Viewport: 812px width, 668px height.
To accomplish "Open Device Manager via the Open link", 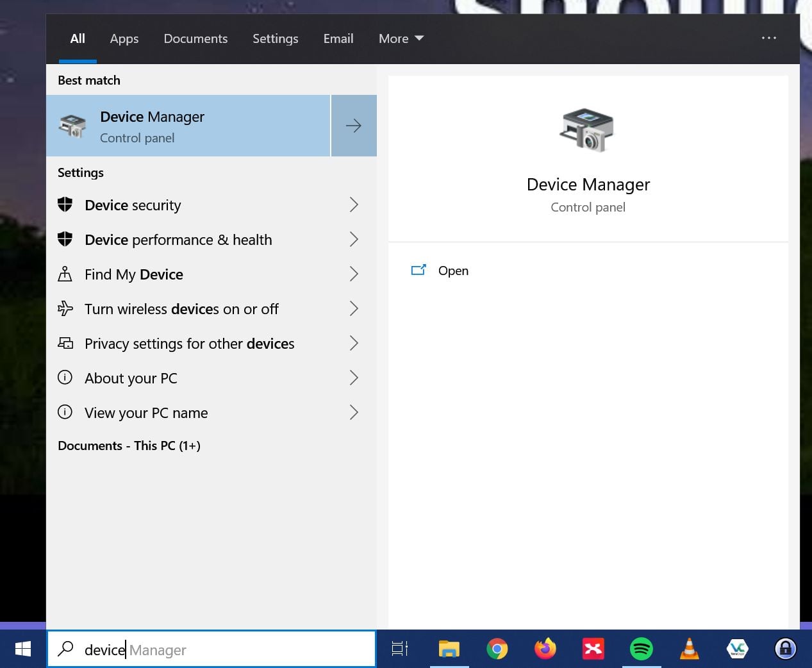I will (x=453, y=271).
